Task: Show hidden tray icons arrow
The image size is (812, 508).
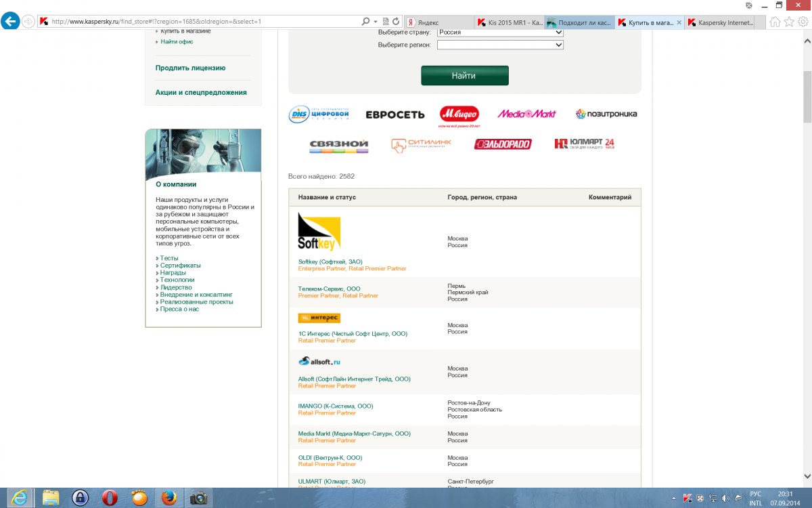Action: [673, 499]
